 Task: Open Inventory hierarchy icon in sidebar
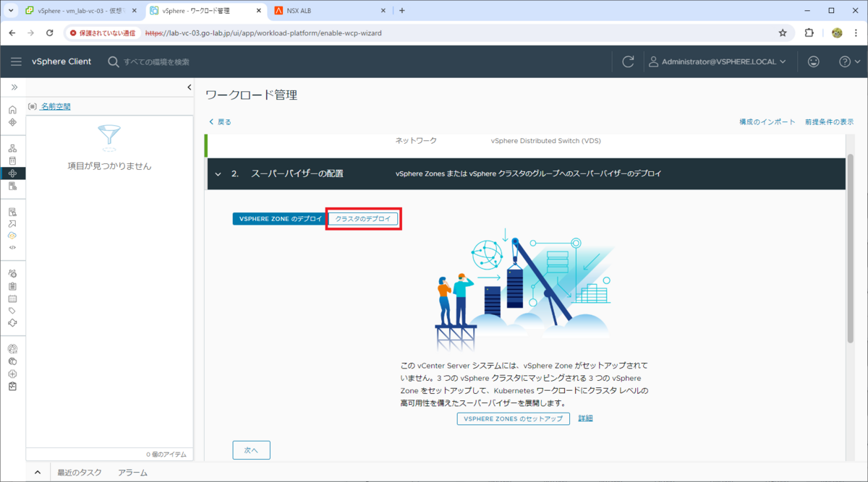click(12, 148)
